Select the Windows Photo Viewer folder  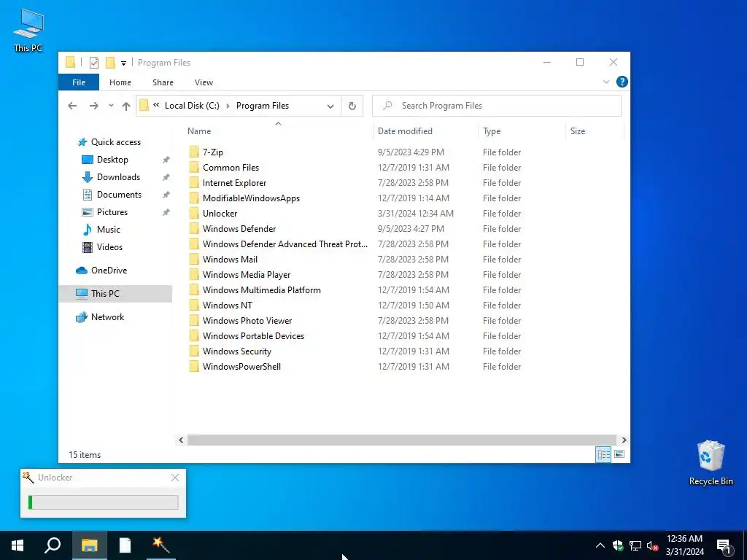(247, 321)
